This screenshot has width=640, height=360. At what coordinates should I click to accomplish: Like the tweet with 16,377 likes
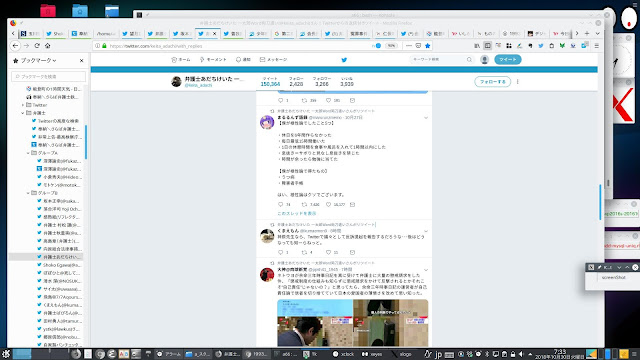click(329, 204)
